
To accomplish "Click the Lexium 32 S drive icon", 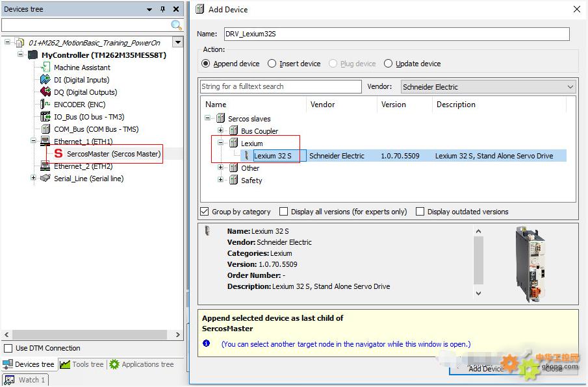I will [247, 156].
